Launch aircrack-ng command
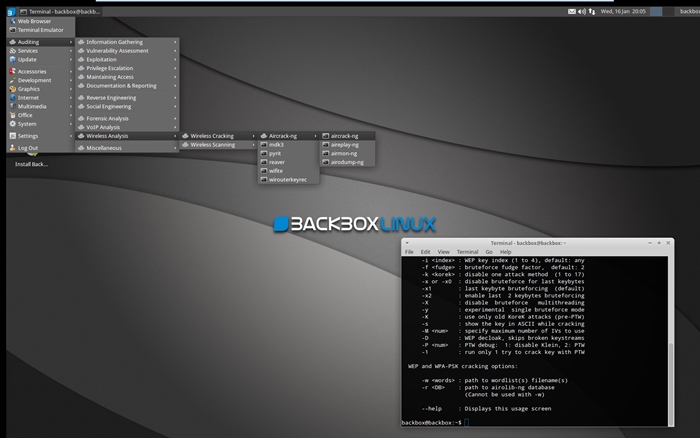The height and width of the screenshot is (438, 700). click(348, 136)
